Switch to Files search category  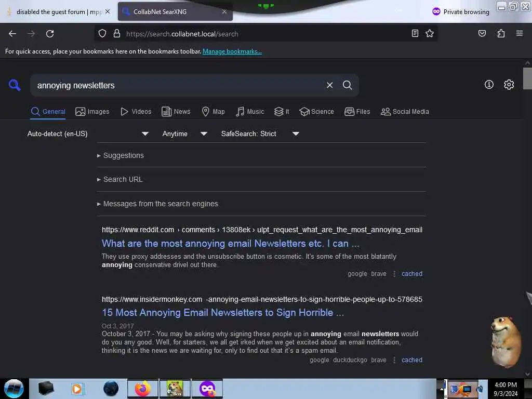[357, 112]
